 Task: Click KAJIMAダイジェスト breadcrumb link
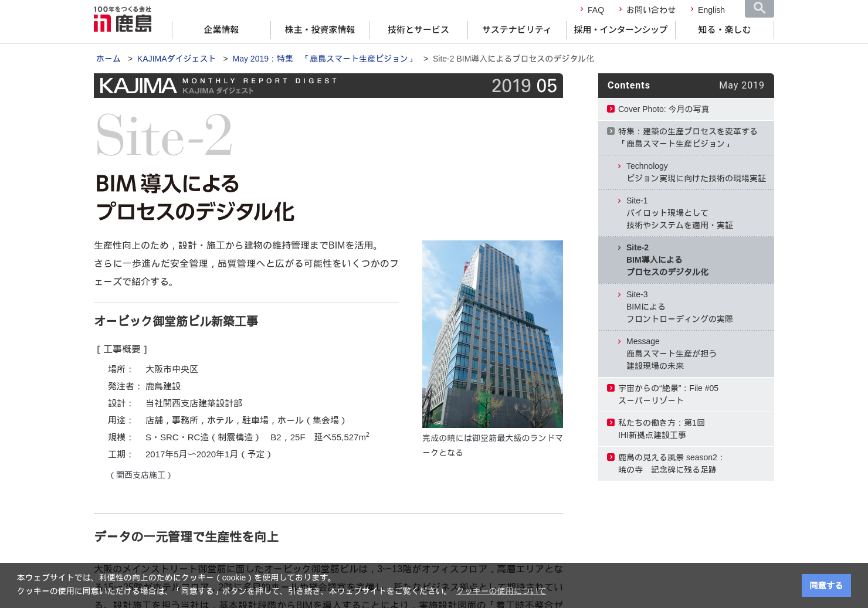(x=176, y=59)
